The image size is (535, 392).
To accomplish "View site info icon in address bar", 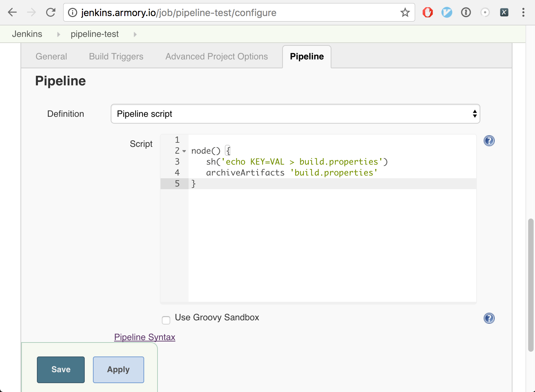I will pyautogui.click(x=72, y=13).
